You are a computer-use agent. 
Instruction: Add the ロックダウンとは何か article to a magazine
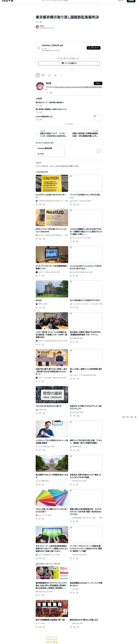coord(44,204)
